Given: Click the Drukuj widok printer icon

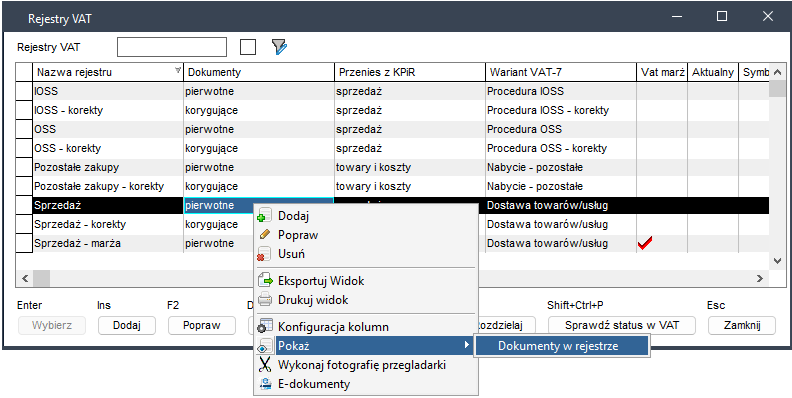Looking at the screenshot, I should [265, 300].
